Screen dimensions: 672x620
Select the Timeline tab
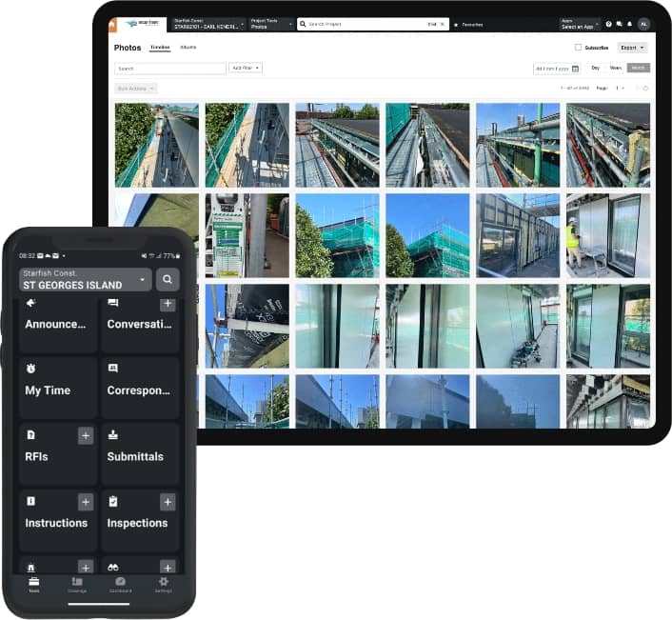point(160,47)
